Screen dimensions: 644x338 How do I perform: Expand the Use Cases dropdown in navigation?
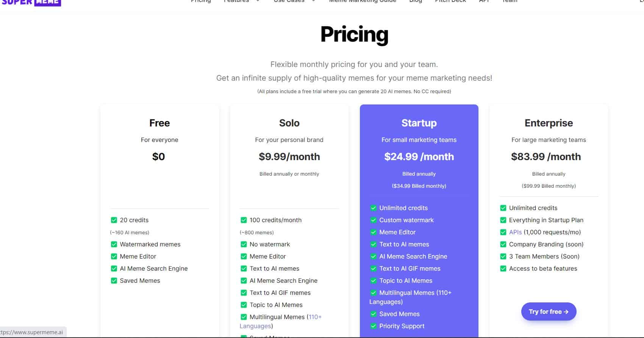[x=294, y=1]
